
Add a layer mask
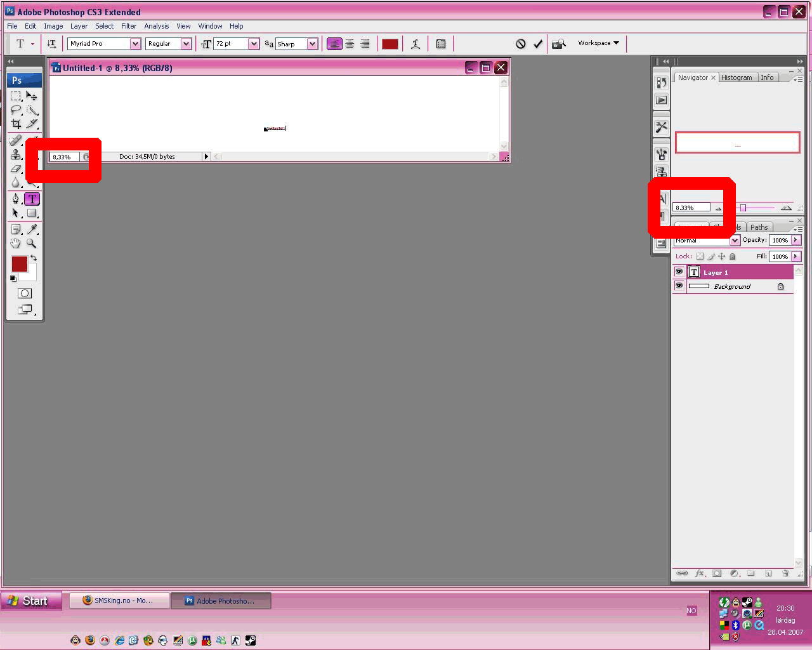tap(717, 573)
